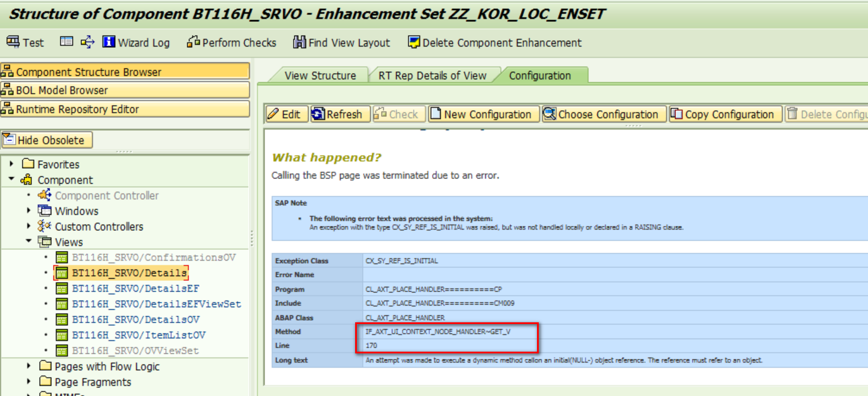Click the Component node icon

pyautogui.click(x=27, y=180)
